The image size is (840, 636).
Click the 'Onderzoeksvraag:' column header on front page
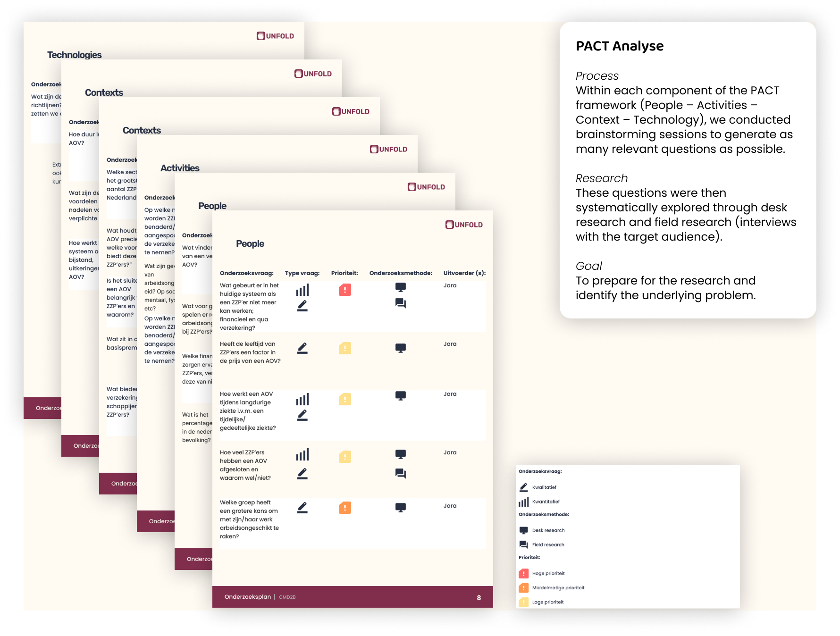(x=247, y=273)
